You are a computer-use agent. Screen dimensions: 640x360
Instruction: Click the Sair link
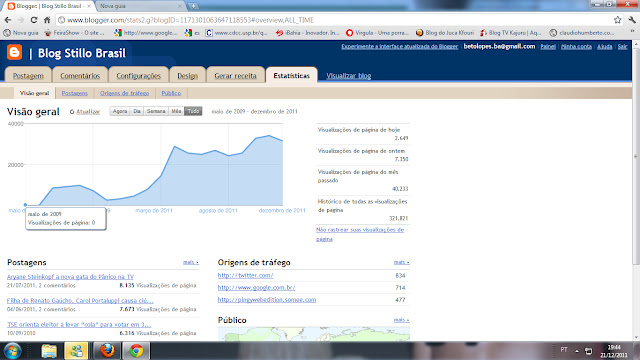622,47
